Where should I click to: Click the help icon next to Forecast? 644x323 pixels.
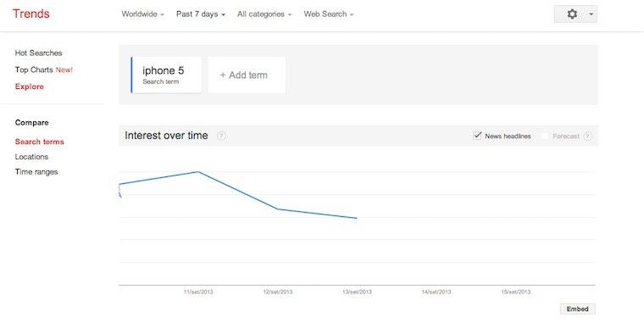pyautogui.click(x=588, y=136)
